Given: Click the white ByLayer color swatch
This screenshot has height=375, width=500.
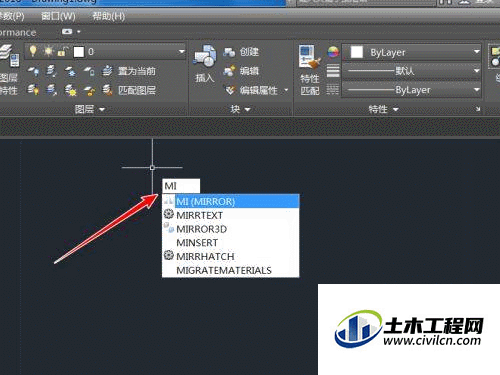Looking at the screenshot, I should coord(357,52).
